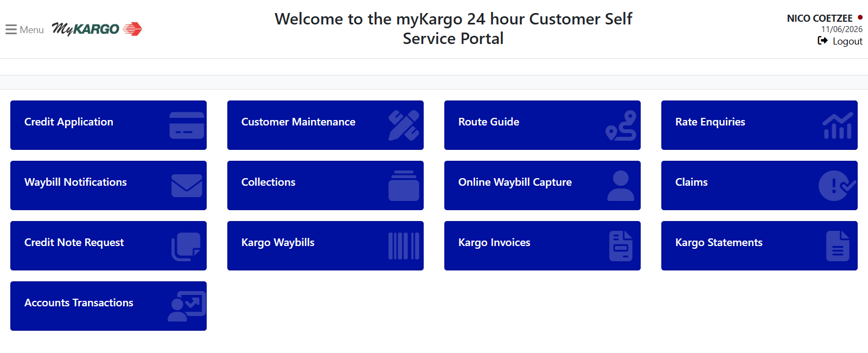
Task: Click the Menu label
Action: pyautogui.click(x=31, y=30)
